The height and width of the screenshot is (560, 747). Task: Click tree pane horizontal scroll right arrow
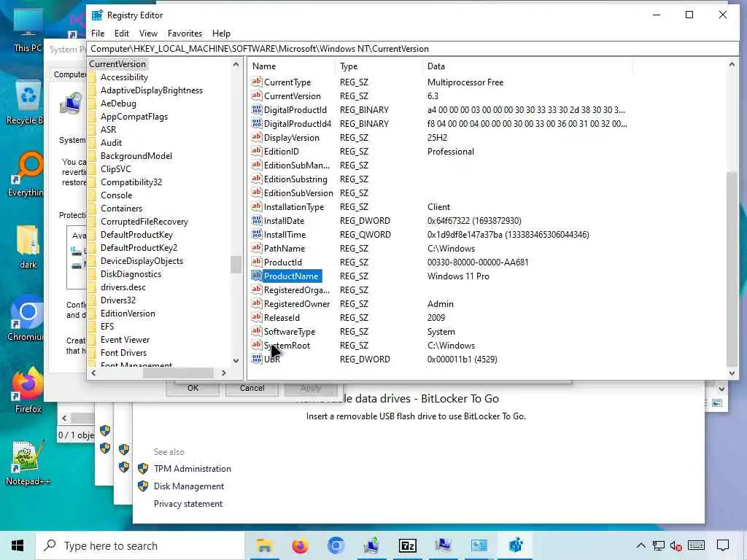pos(223,373)
